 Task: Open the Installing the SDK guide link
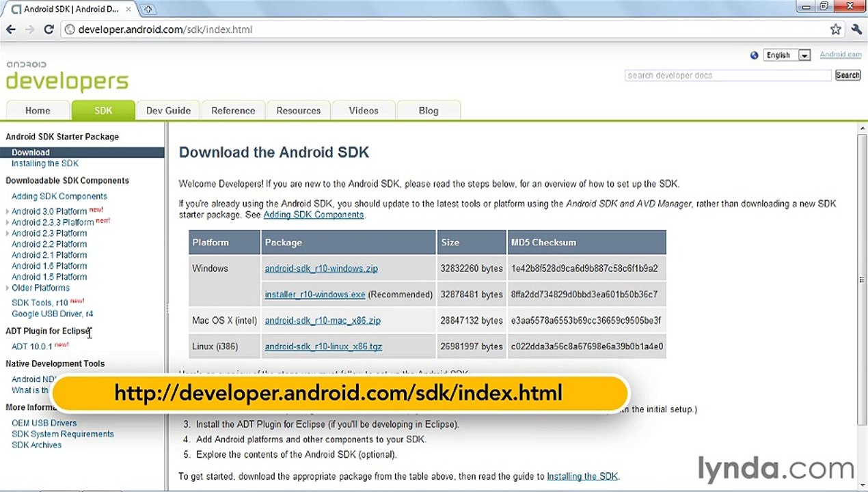[x=582, y=476]
